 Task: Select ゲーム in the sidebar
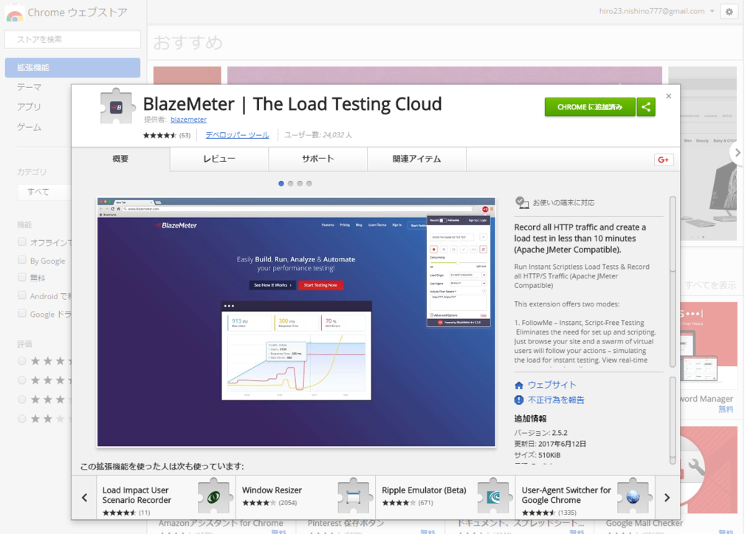tap(30, 127)
